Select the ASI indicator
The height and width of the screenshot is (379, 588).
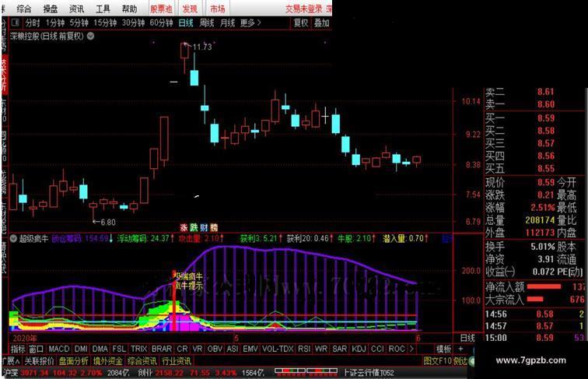pos(233,349)
